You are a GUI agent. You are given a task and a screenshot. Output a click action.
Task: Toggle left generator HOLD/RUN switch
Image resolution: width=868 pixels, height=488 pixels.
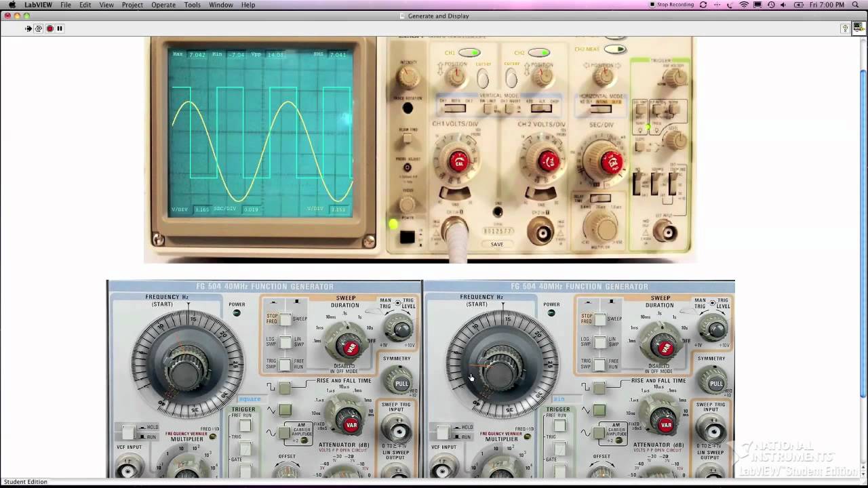point(128,432)
